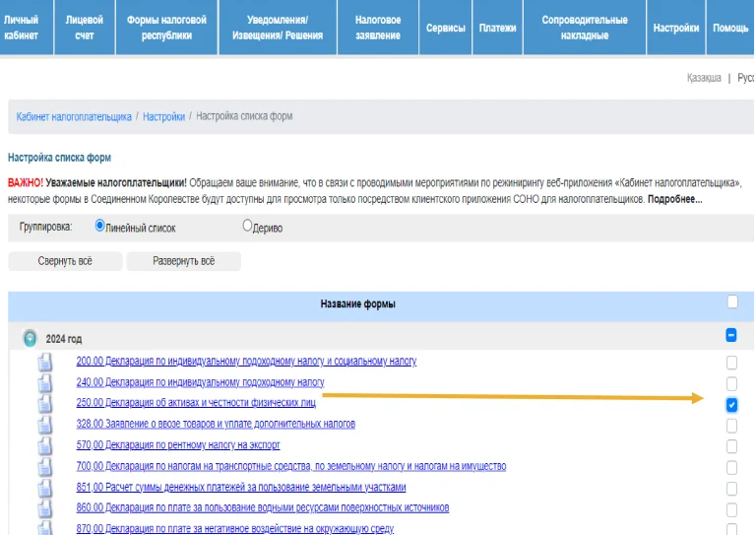Click the document icon beside form 860.00
The image size is (756, 535).
[x=45, y=508]
